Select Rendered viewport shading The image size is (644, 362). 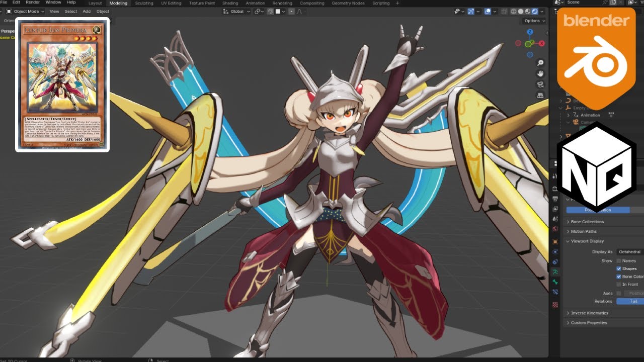tap(535, 11)
